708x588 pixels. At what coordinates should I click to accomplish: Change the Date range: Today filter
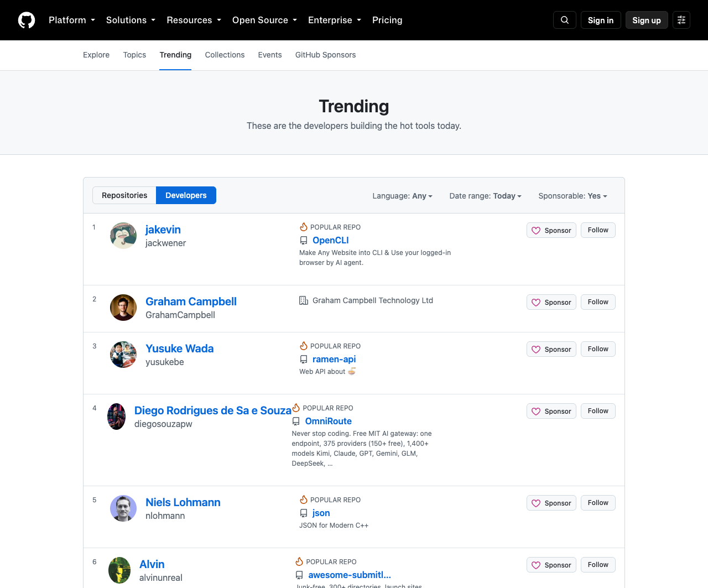click(x=486, y=196)
